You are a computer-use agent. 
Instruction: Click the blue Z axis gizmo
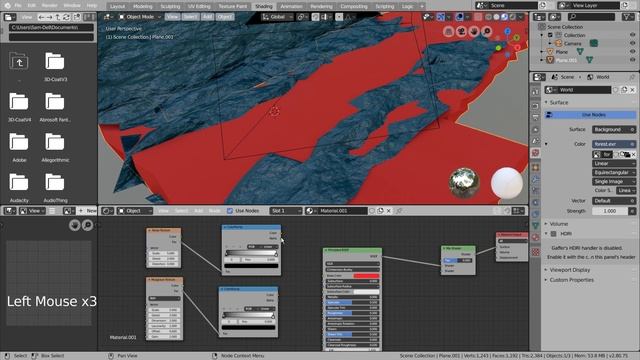click(x=507, y=31)
